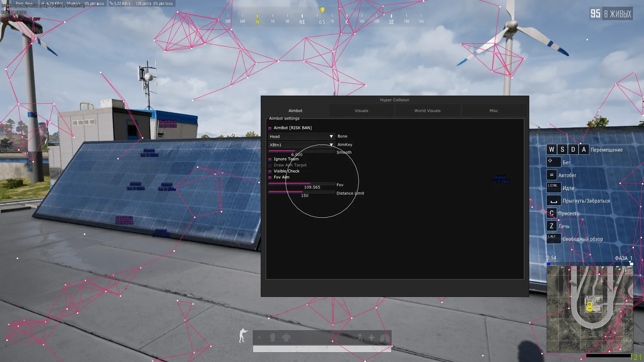Click the helmet equipment slot icon
Screen dimensions: 644x362
[273, 338]
